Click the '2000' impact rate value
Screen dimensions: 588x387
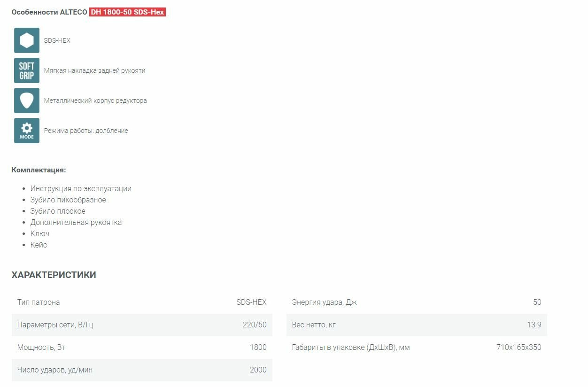(x=258, y=370)
